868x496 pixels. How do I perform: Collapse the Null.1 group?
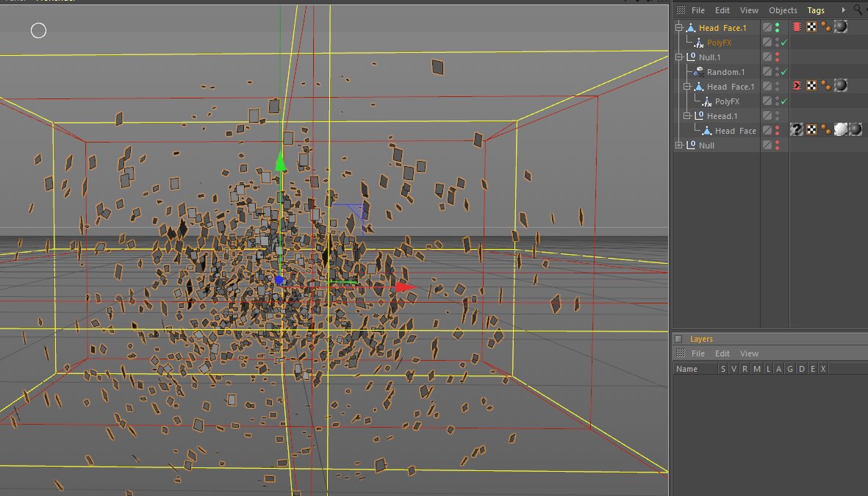pyautogui.click(x=678, y=57)
